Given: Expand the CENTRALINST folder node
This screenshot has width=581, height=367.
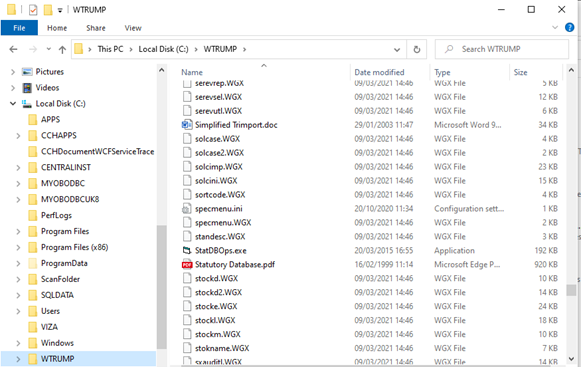Looking at the screenshot, I should [x=18, y=168].
